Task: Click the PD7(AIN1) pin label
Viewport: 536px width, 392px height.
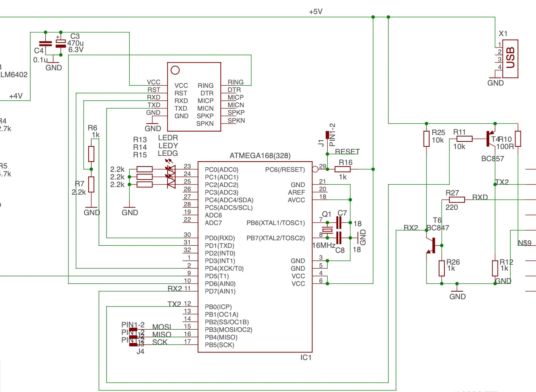Action: [220, 291]
